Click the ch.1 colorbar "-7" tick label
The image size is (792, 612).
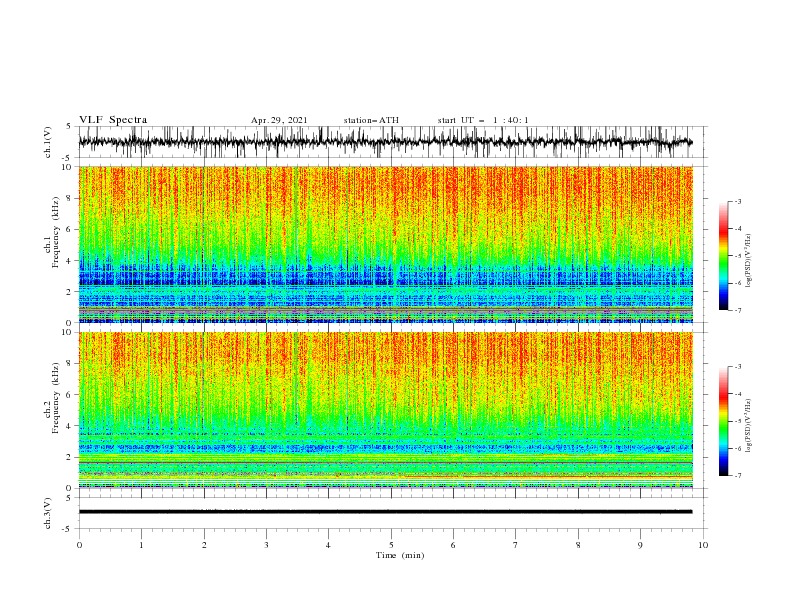click(x=737, y=310)
